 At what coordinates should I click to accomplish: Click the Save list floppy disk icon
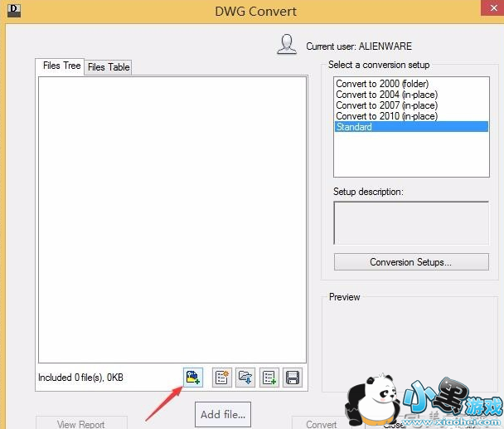(x=293, y=378)
